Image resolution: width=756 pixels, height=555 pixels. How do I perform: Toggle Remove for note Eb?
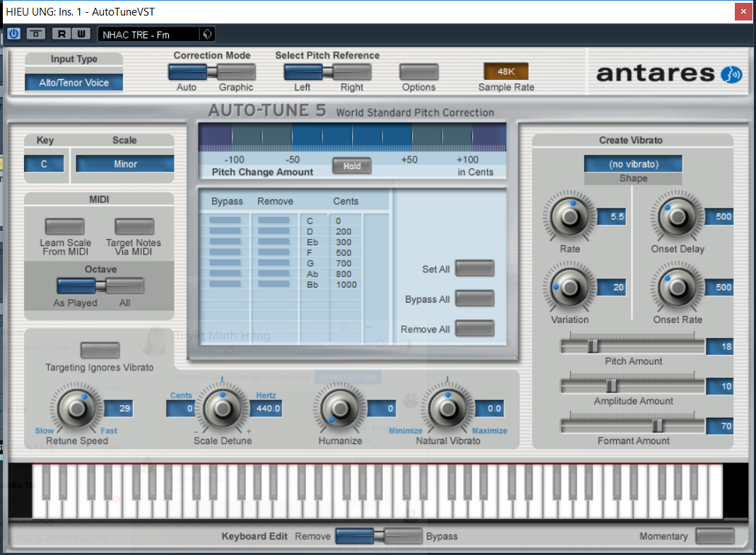pyautogui.click(x=273, y=242)
